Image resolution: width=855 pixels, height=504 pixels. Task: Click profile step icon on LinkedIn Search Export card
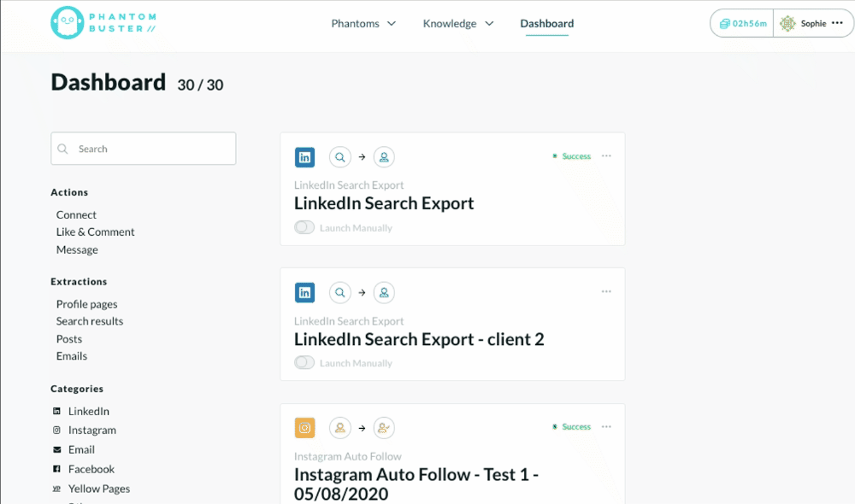384,157
